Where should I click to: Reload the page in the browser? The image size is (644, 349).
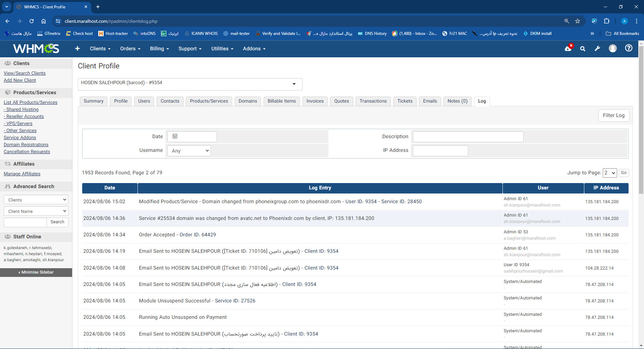point(32,21)
